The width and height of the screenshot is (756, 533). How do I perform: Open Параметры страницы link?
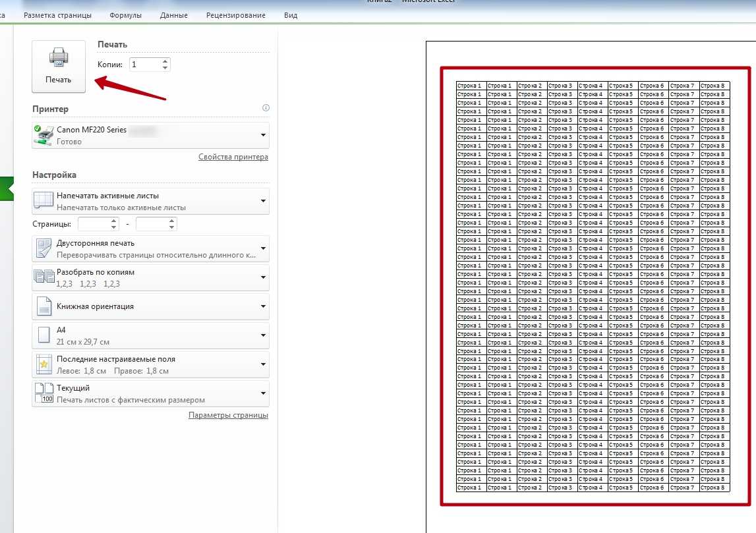tap(228, 416)
